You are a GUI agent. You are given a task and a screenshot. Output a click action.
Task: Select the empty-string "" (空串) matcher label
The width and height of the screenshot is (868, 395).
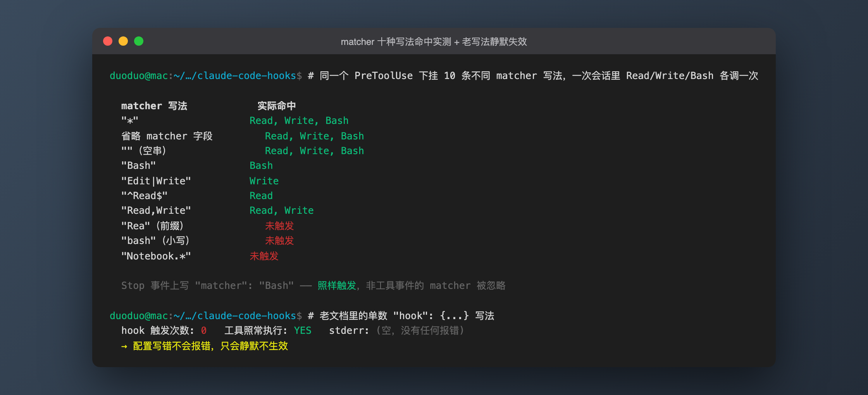[144, 151]
